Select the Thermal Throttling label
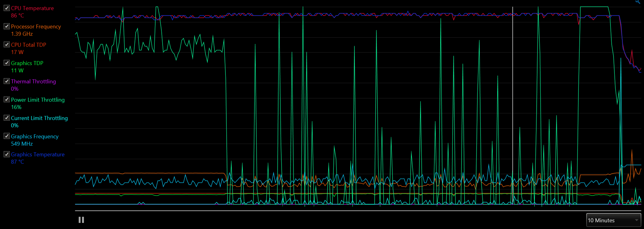The width and height of the screenshot is (644, 229). click(33, 81)
